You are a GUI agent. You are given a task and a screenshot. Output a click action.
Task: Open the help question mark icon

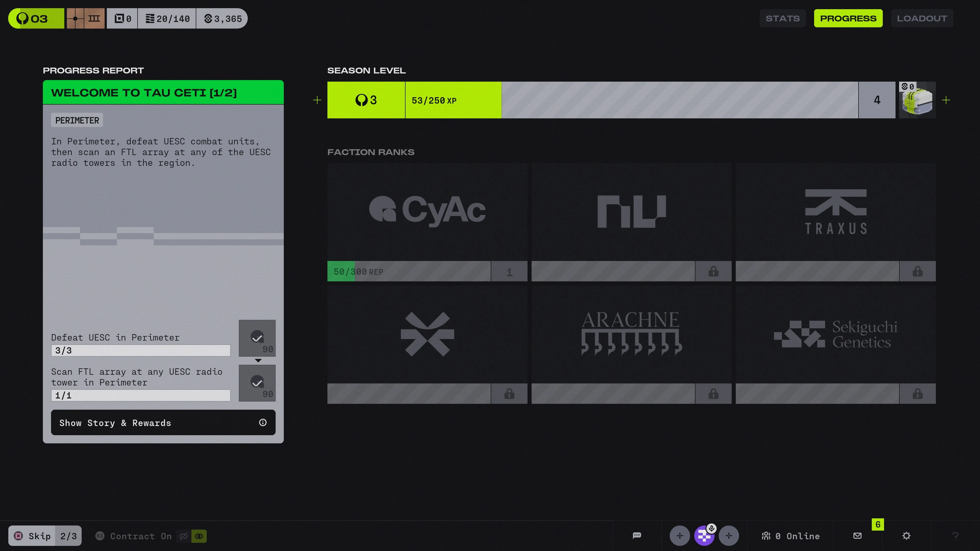(x=955, y=535)
